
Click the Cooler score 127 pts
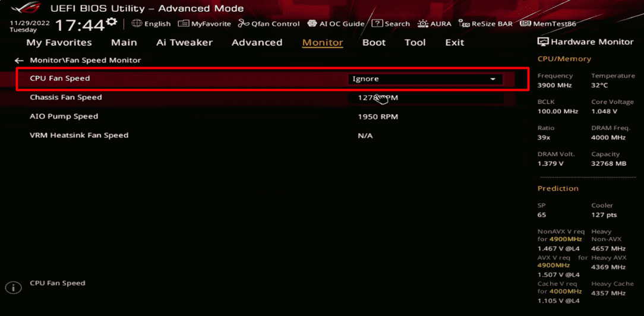(604, 215)
